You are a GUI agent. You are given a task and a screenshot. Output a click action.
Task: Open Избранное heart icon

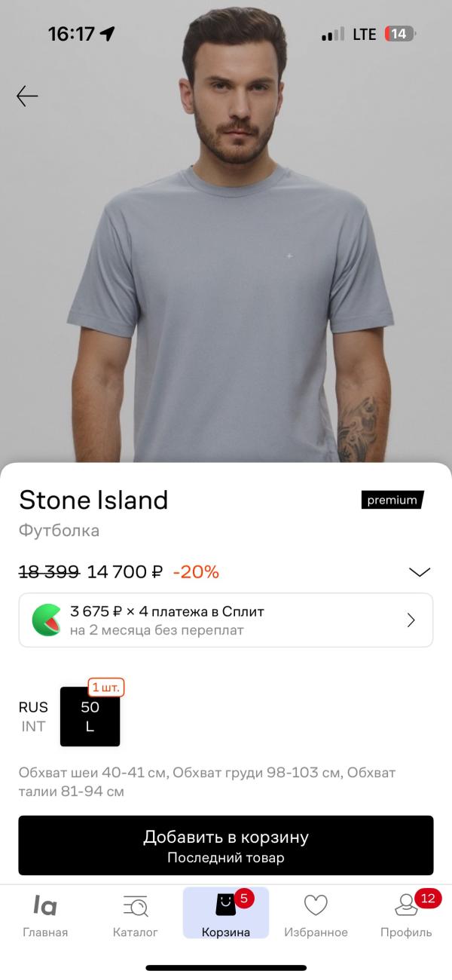coord(316,905)
